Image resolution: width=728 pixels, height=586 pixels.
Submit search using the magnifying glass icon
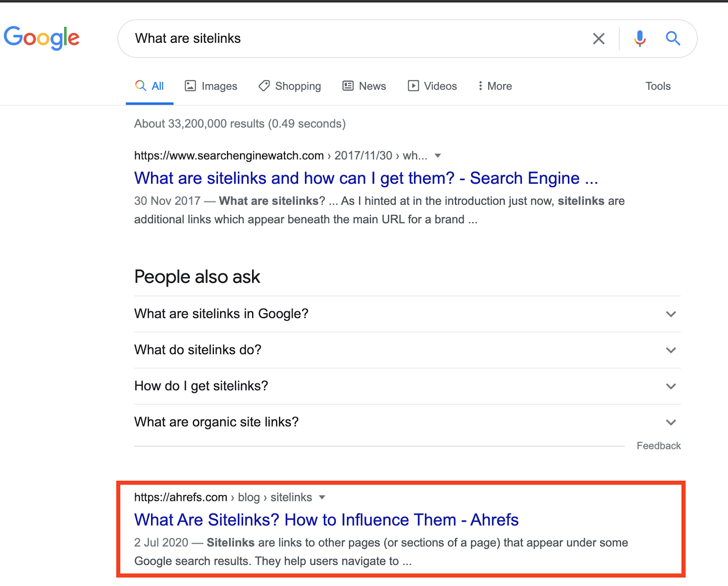(673, 39)
